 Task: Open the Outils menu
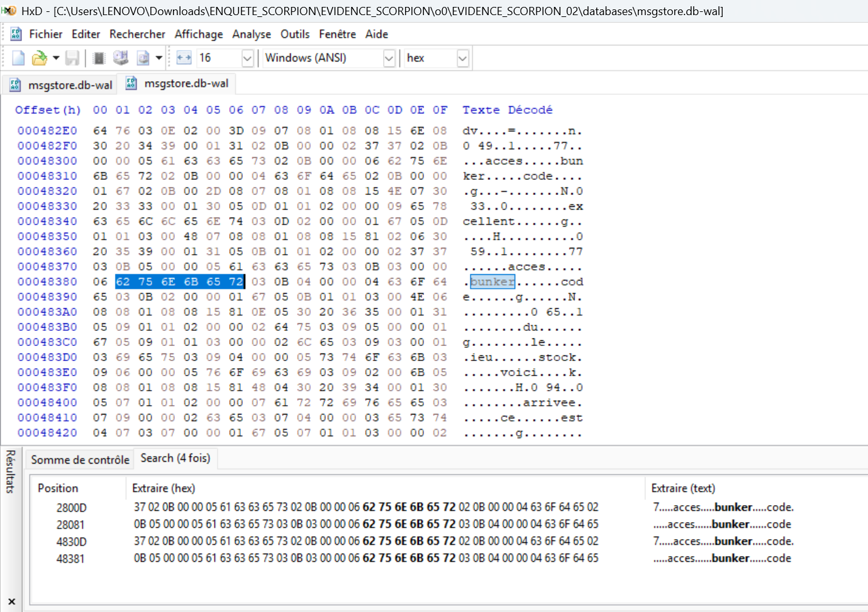295,34
